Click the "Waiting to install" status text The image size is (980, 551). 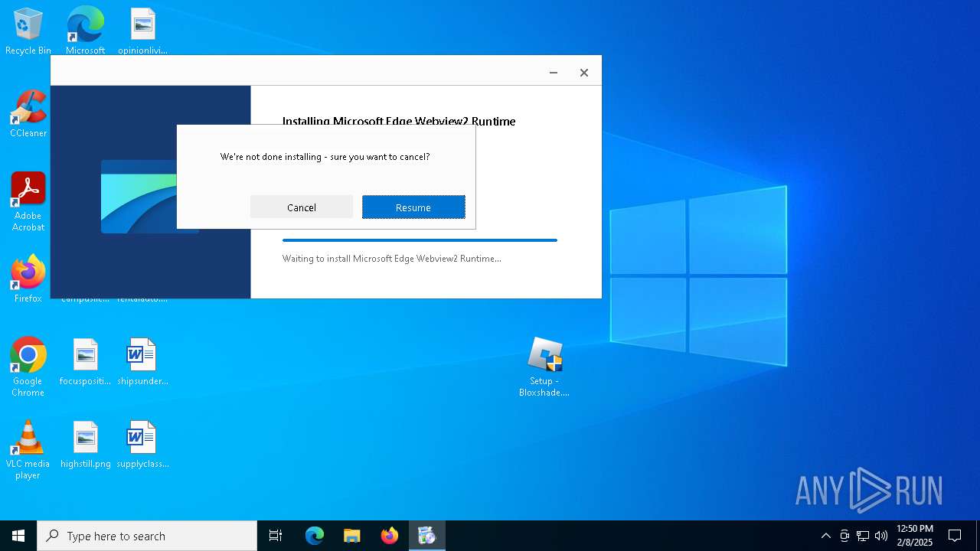tap(392, 259)
